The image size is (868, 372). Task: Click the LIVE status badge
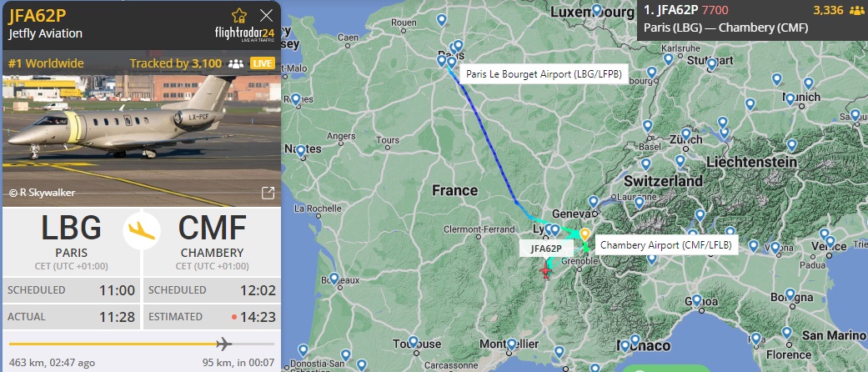(x=263, y=63)
